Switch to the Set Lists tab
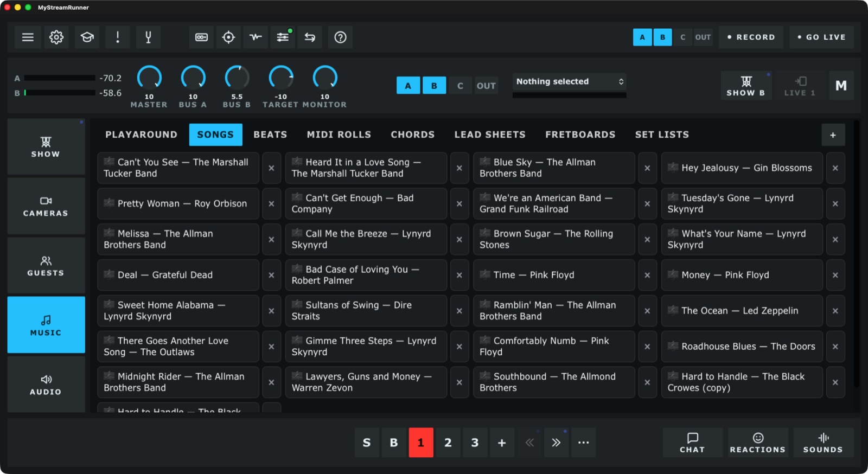 click(x=662, y=134)
